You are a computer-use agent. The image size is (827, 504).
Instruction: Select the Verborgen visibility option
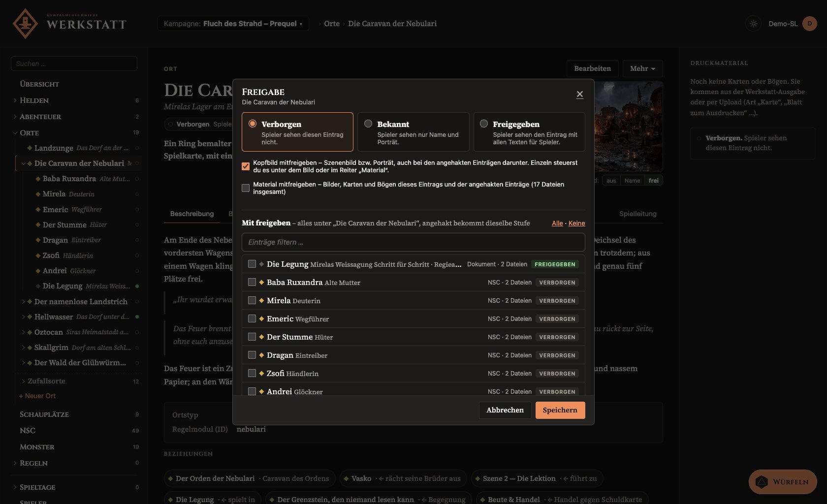[297, 132]
